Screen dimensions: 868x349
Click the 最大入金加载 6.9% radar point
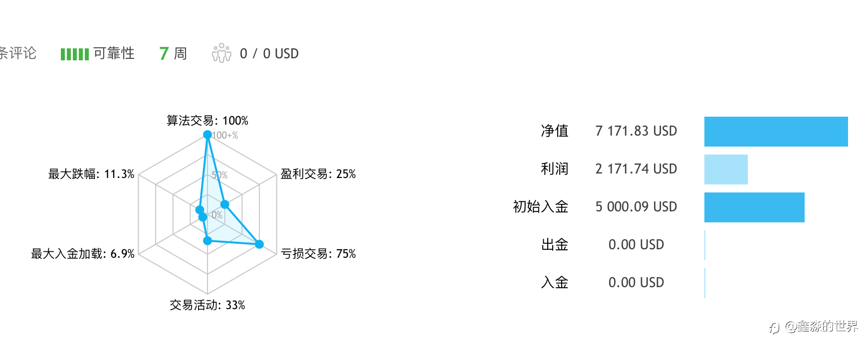203,217
